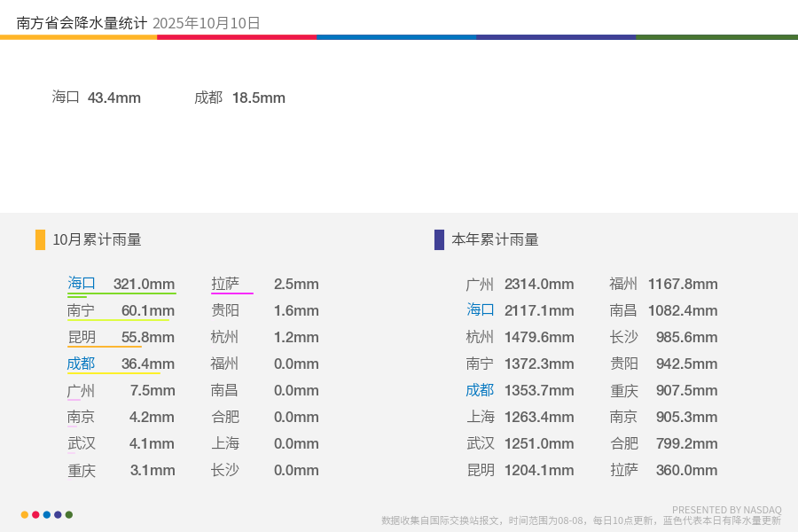798x532 pixels.
Task: Click the red segment of the top color bar
Action: coord(237,37)
